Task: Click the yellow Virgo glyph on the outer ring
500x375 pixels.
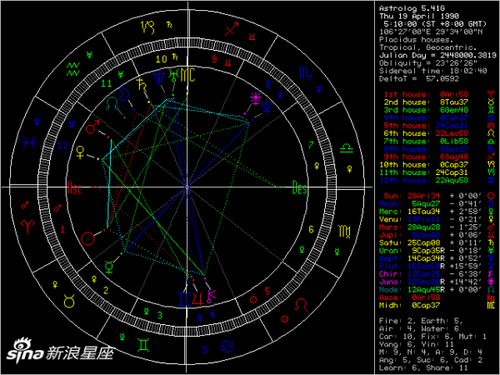Action: click(344, 231)
